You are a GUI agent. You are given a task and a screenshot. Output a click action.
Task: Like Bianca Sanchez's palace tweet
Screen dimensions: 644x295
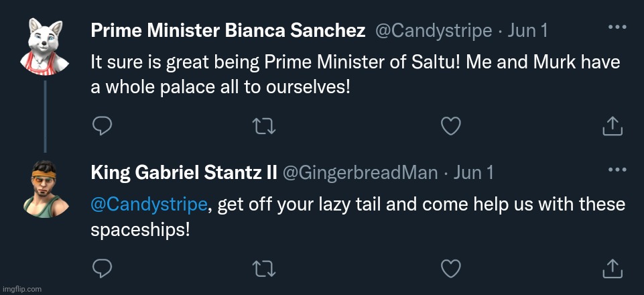point(452,125)
